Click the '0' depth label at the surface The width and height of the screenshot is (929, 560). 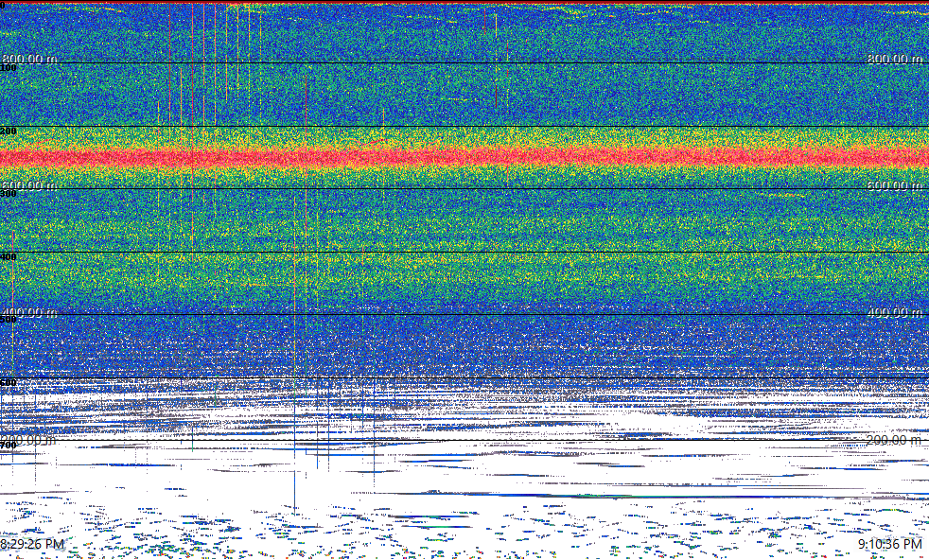3,6
